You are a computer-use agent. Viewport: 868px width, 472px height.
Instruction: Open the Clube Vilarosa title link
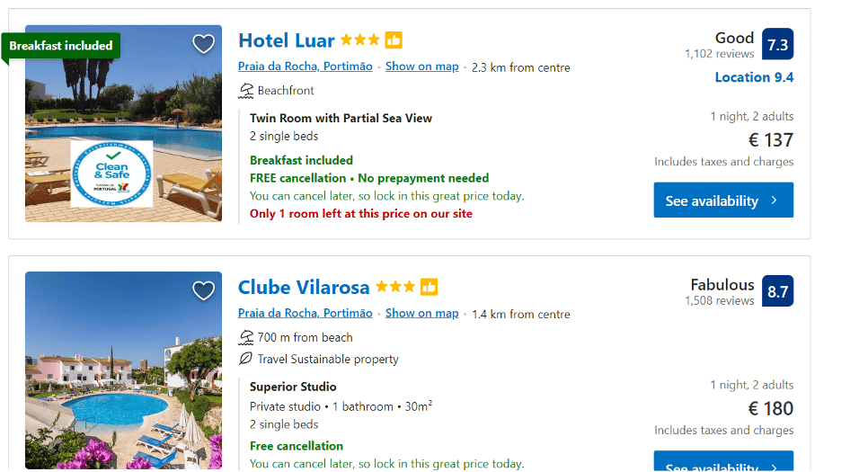(x=304, y=288)
